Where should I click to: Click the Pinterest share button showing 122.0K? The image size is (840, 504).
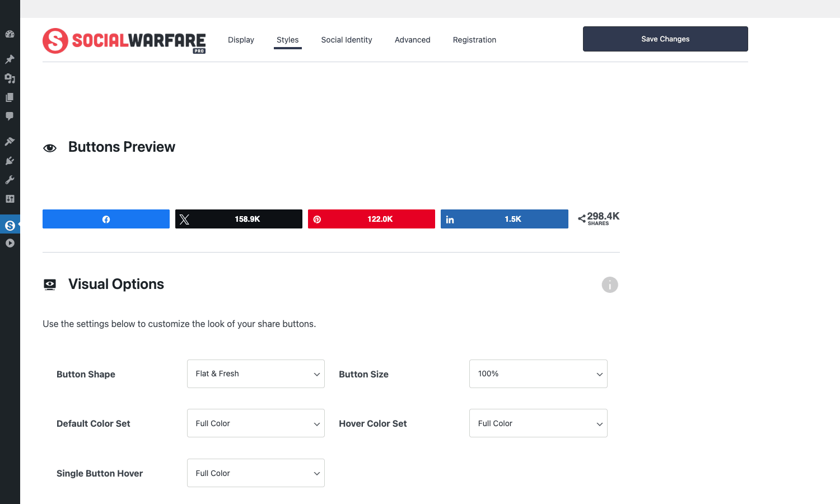[371, 219]
